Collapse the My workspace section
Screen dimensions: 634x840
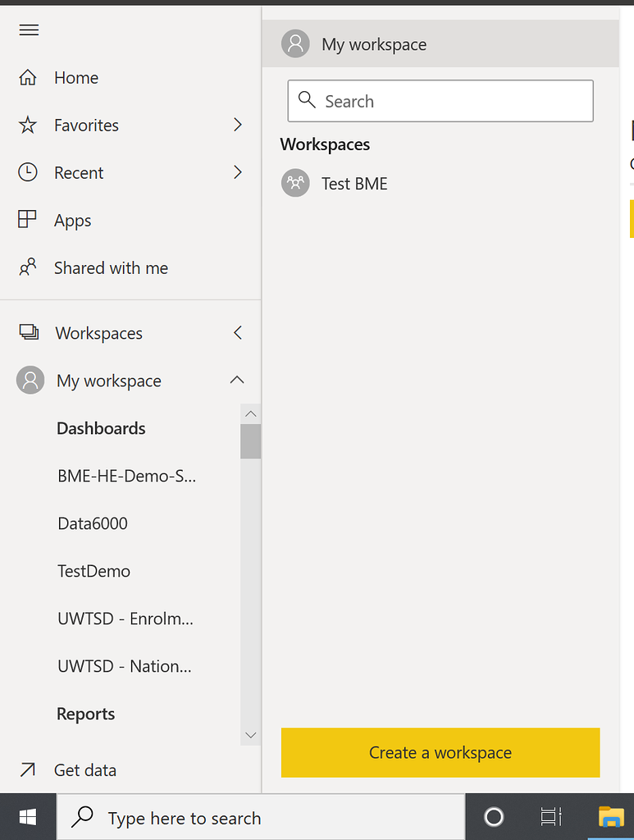coord(237,380)
